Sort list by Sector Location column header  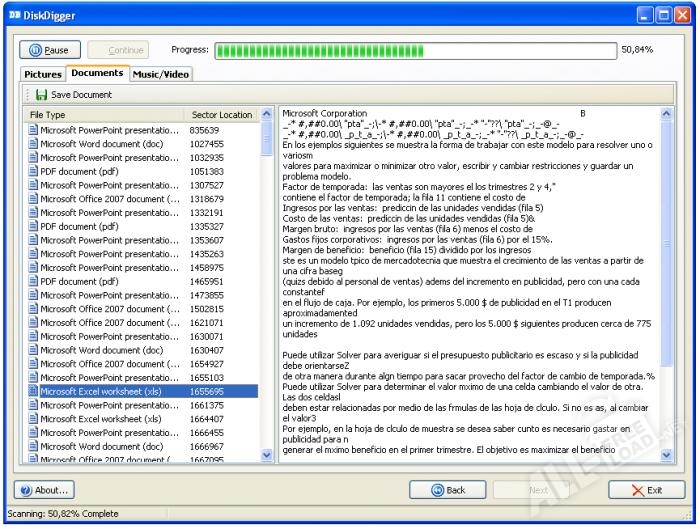221,115
